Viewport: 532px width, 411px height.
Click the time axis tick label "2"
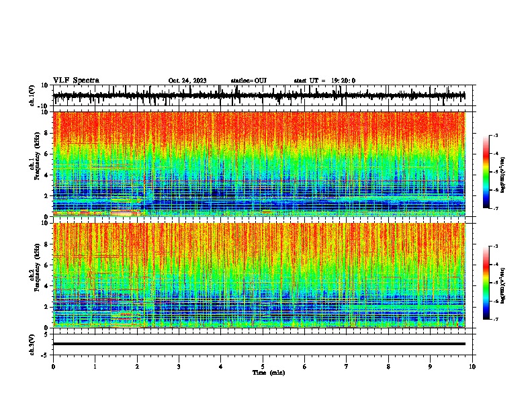(x=137, y=367)
